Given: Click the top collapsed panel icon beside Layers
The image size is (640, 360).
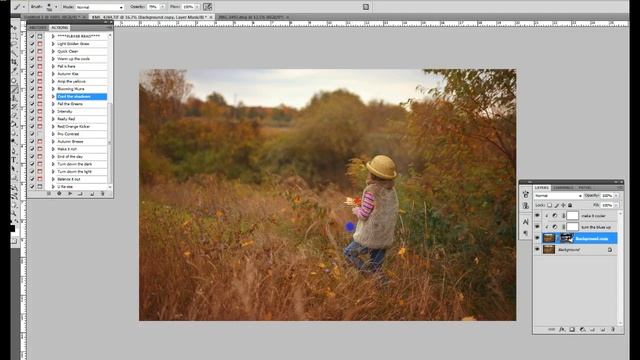Looking at the screenshot, I should (x=525, y=194).
